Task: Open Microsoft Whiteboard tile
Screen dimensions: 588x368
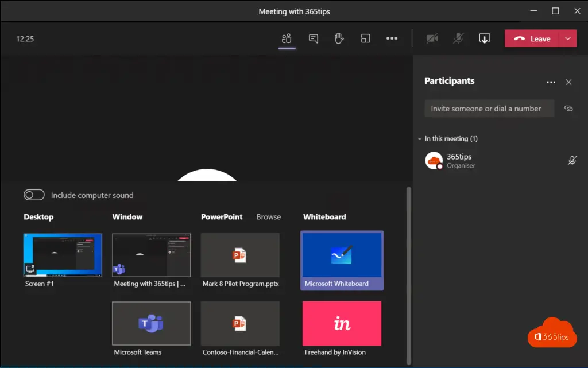Action: point(342,261)
